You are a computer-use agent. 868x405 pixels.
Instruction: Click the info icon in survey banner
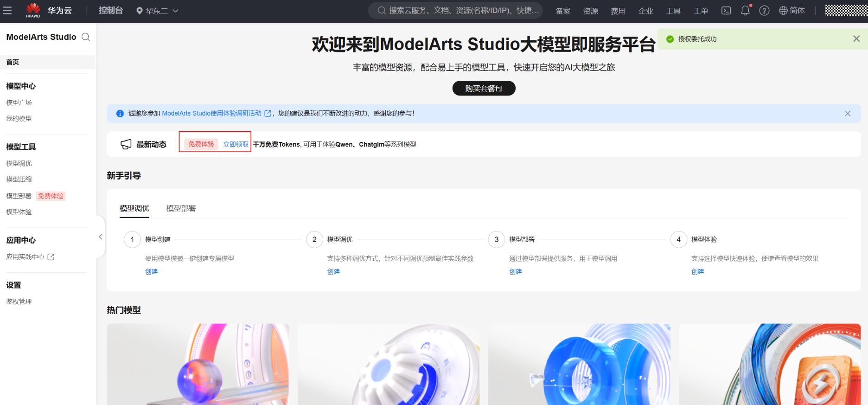click(120, 114)
